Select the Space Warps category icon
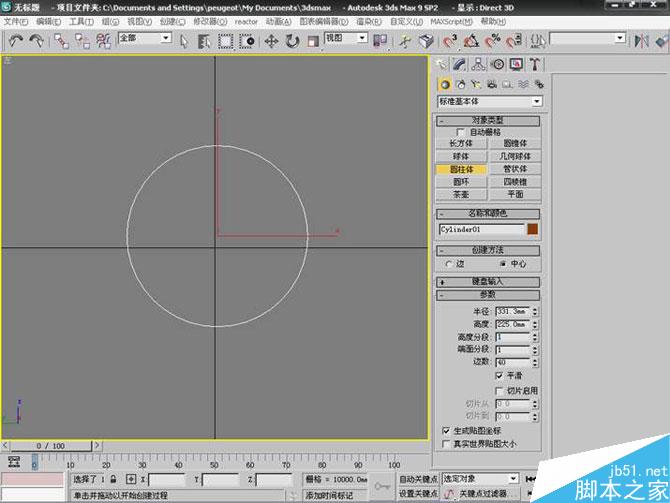 click(523, 85)
